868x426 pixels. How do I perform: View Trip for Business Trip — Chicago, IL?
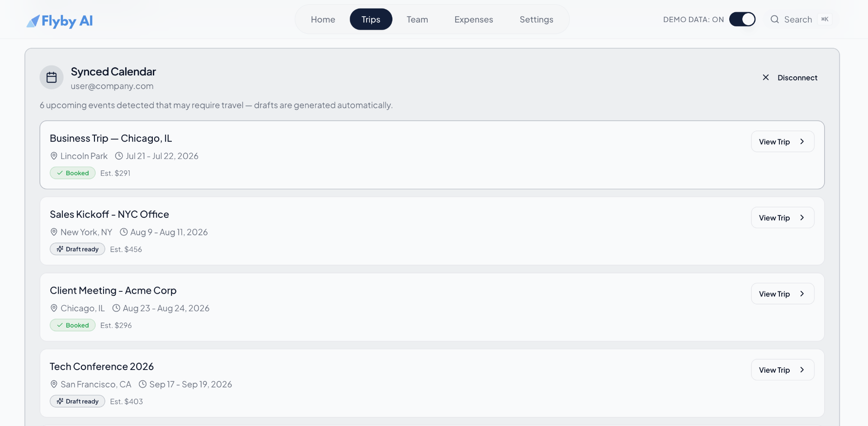783,142
